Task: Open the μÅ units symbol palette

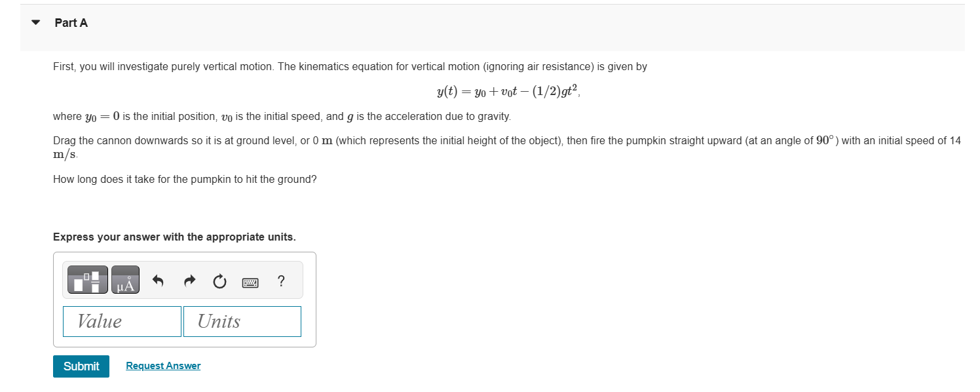Action: click(x=124, y=279)
